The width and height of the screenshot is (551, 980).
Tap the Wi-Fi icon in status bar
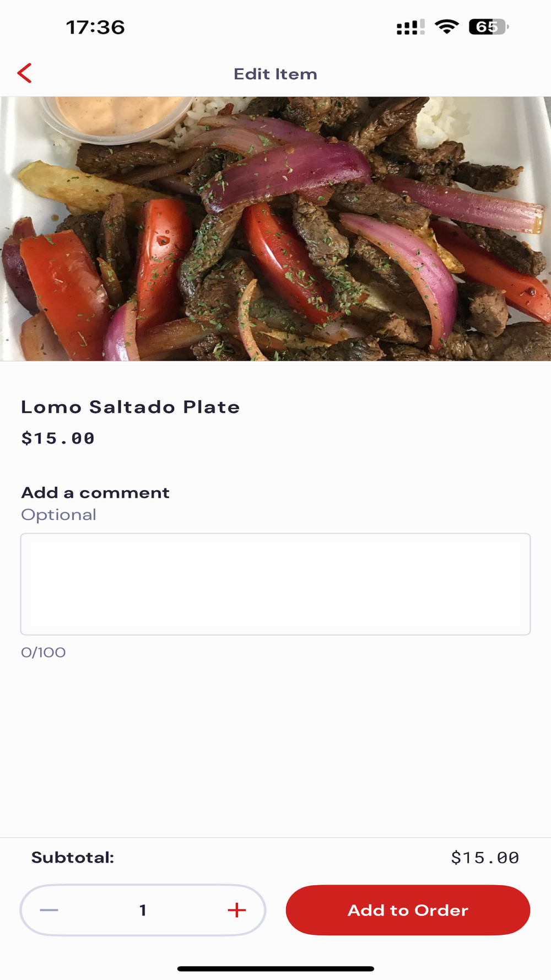point(447,26)
